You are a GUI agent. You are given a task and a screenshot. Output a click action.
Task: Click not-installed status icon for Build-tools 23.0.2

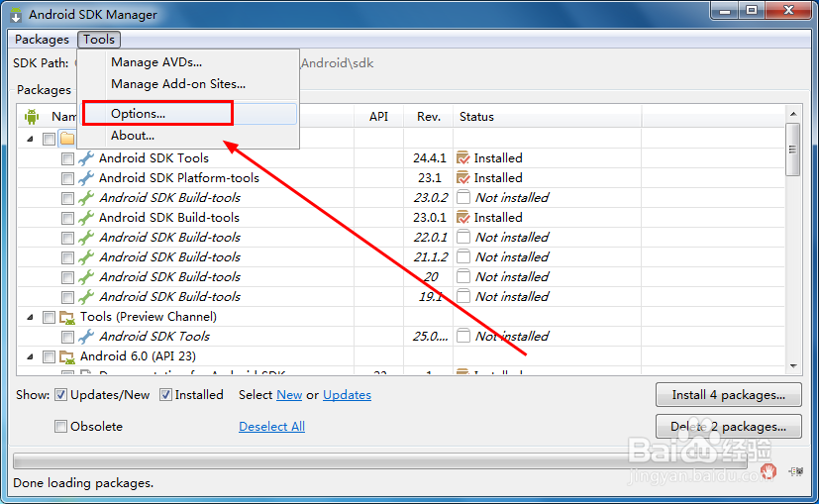tap(462, 197)
